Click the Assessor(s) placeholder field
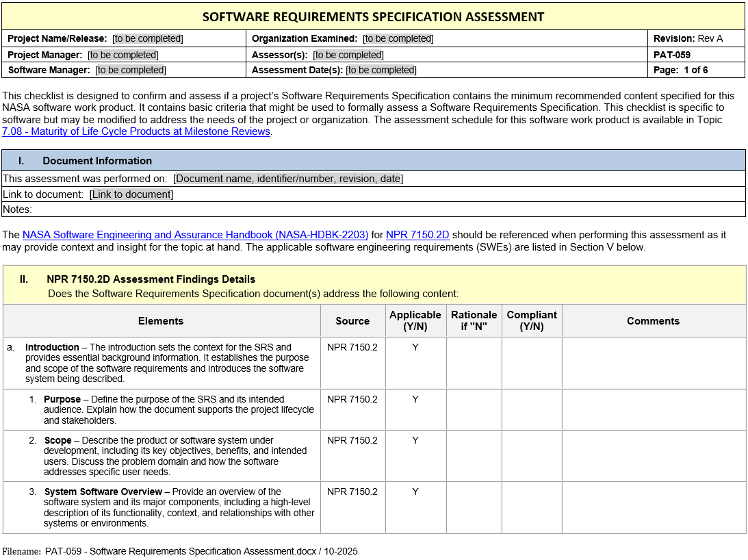 pyautogui.click(x=348, y=55)
